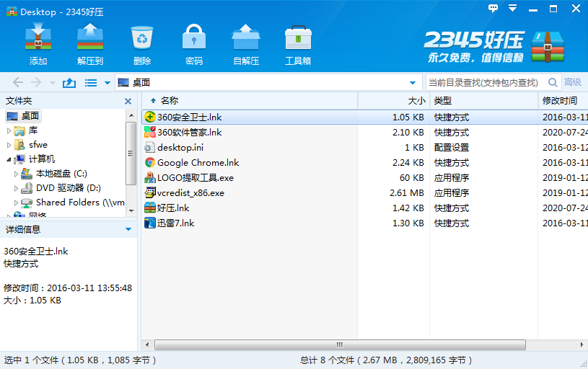Select the LOGO提取工具.exe file icon
The image size is (588, 369).
pyautogui.click(x=150, y=177)
